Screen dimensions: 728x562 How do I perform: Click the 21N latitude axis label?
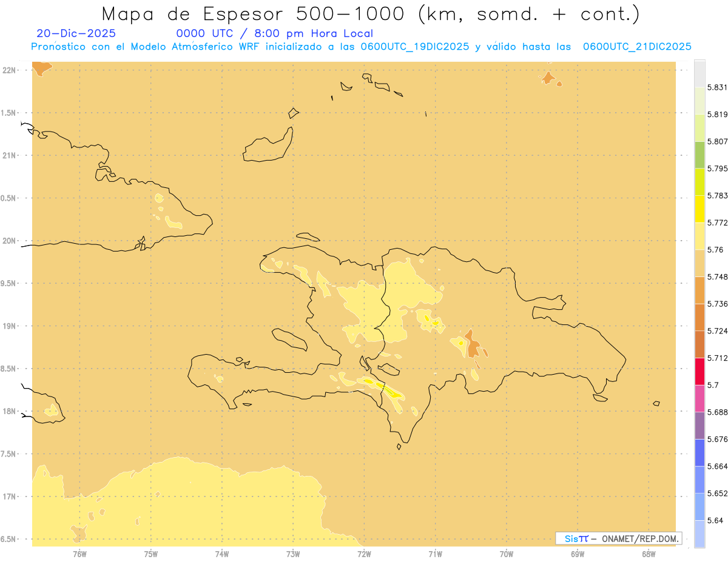click(9, 155)
